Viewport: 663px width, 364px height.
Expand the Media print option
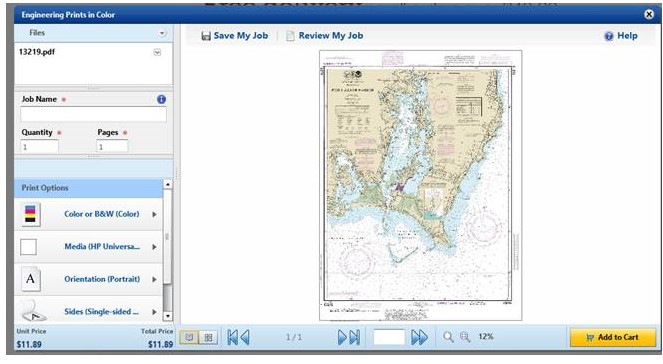click(x=88, y=247)
